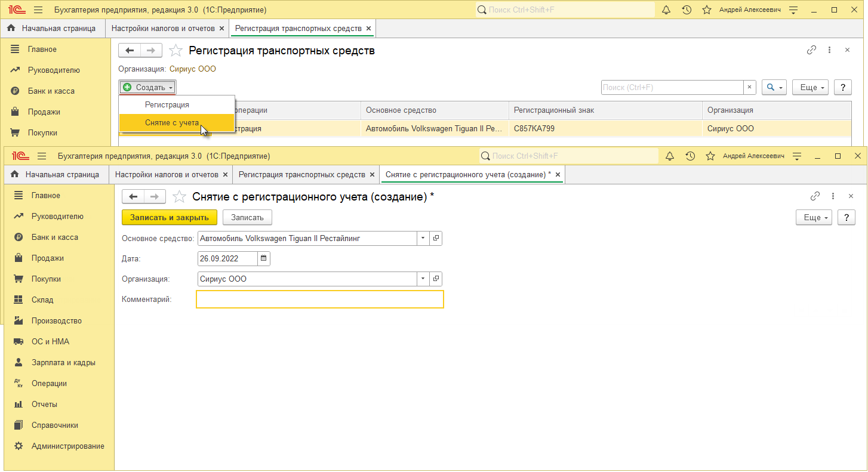Image resolution: width=868 pixels, height=472 pixels.
Task: Add front form to favorites with star
Action: 178,196
